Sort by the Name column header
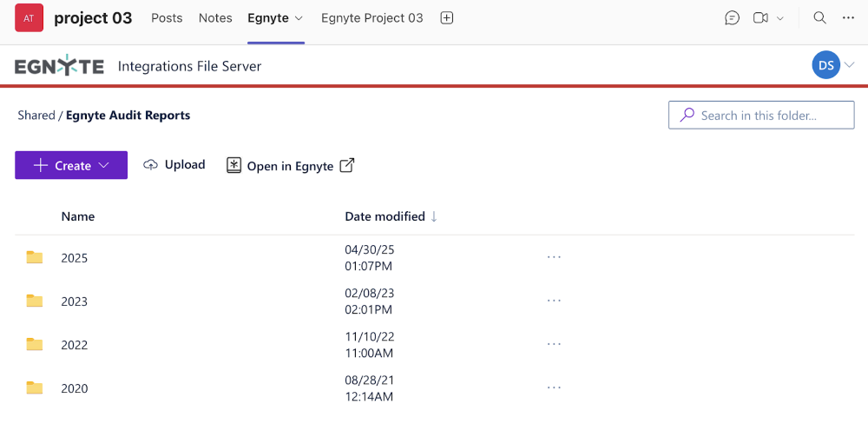 [x=77, y=216]
